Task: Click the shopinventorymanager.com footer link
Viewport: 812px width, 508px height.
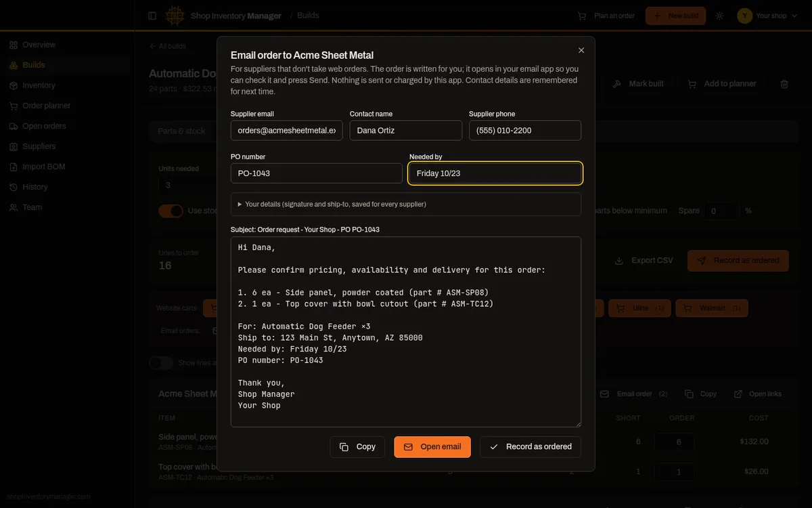Action: (48, 496)
